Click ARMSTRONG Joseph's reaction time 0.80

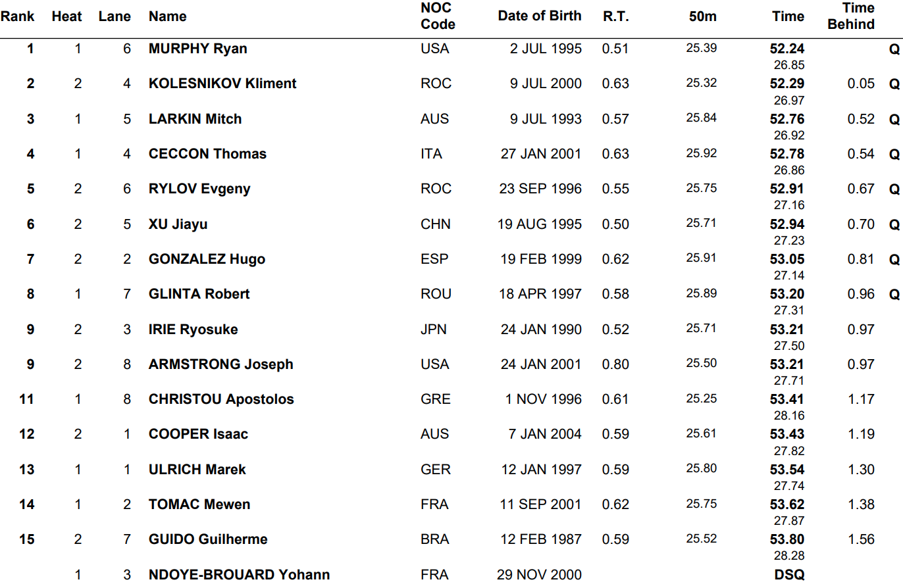(615, 364)
